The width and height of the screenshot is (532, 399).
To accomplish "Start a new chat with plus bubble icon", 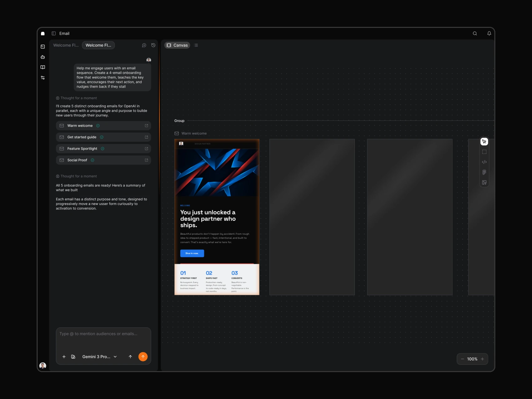I will [144, 45].
